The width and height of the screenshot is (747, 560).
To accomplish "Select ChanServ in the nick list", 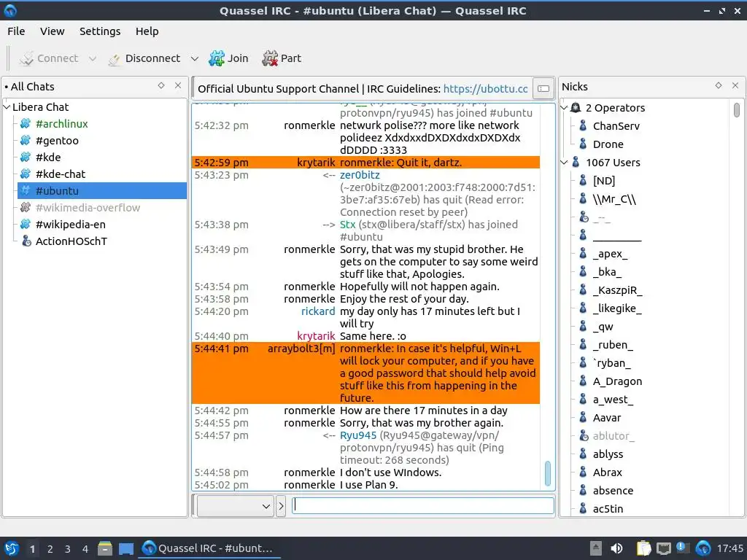I will pos(616,126).
